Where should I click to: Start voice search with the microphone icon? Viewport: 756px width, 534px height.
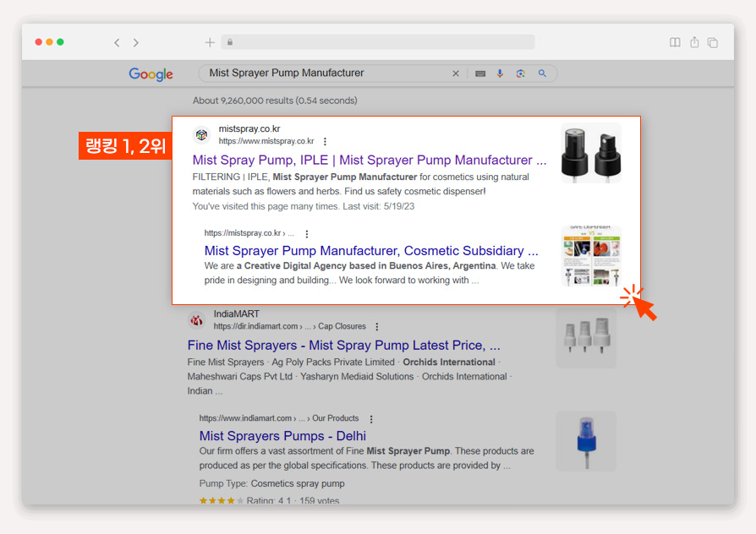coord(500,74)
